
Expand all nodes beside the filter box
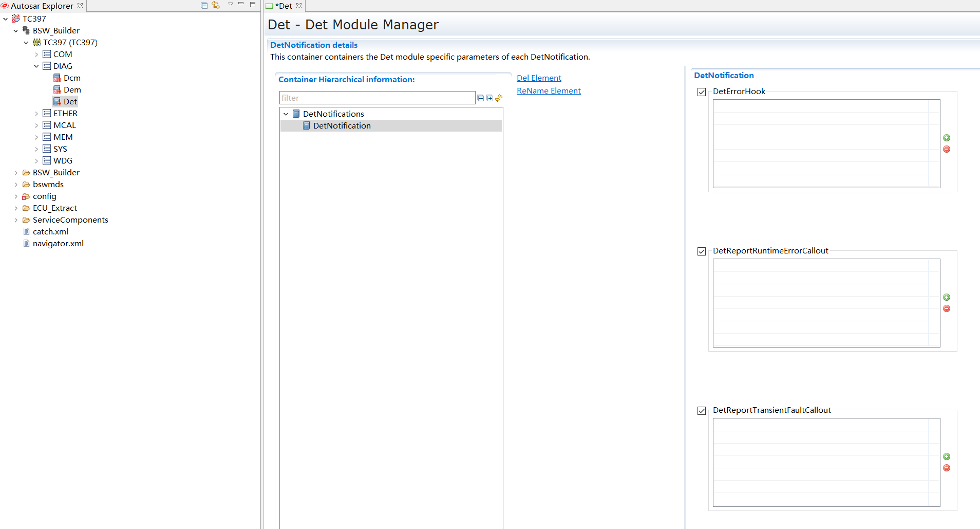(x=490, y=98)
